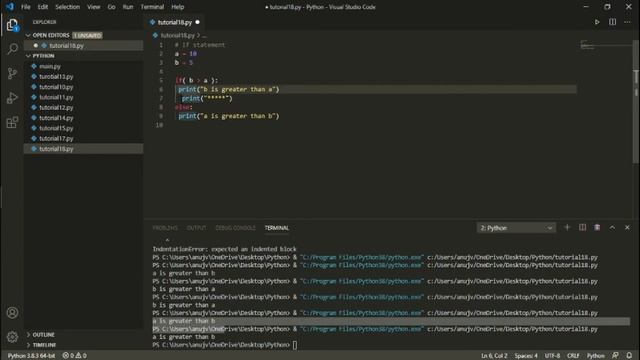The width and height of the screenshot is (640, 360).
Task: Open the notifications bell in status bar
Action: point(629,356)
